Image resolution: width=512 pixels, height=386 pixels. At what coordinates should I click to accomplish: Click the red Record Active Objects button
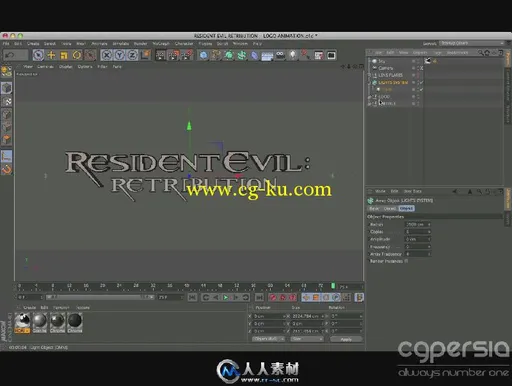[x=273, y=297]
